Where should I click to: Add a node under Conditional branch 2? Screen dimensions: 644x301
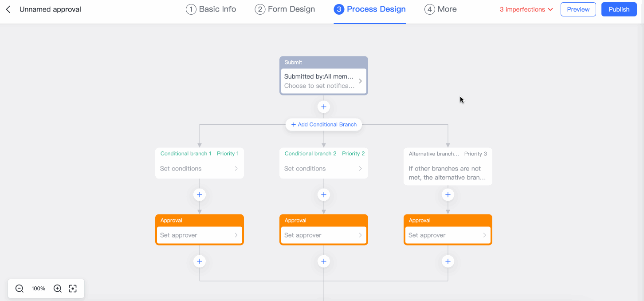323,194
